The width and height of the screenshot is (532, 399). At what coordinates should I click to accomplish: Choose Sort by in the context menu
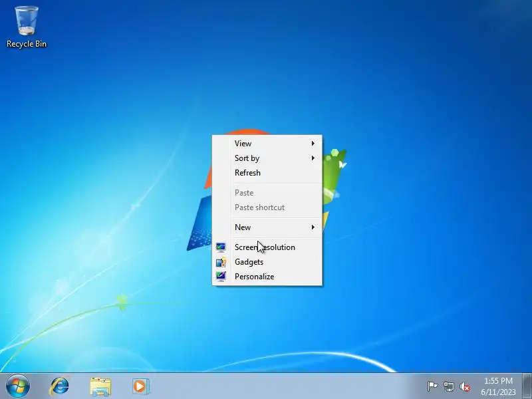coord(267,158)
